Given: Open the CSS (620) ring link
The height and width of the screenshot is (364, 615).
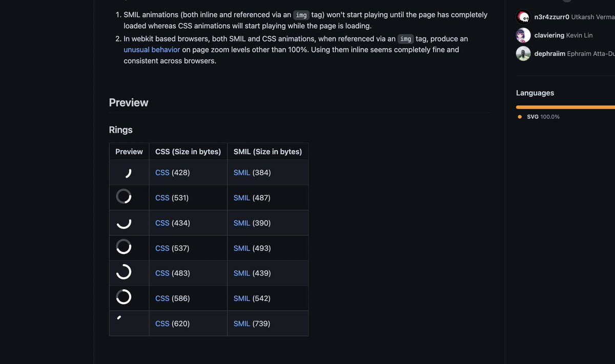Looking at the screenshot, I should (162, 324).
